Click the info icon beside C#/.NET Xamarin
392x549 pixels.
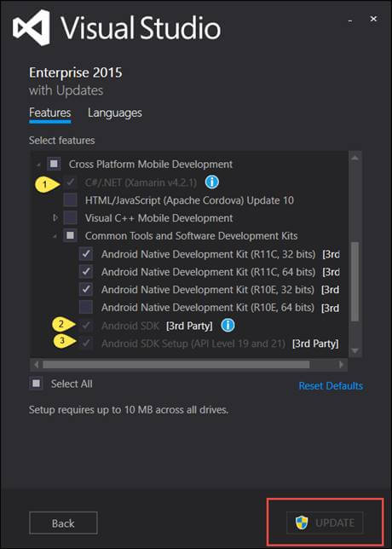211,182
